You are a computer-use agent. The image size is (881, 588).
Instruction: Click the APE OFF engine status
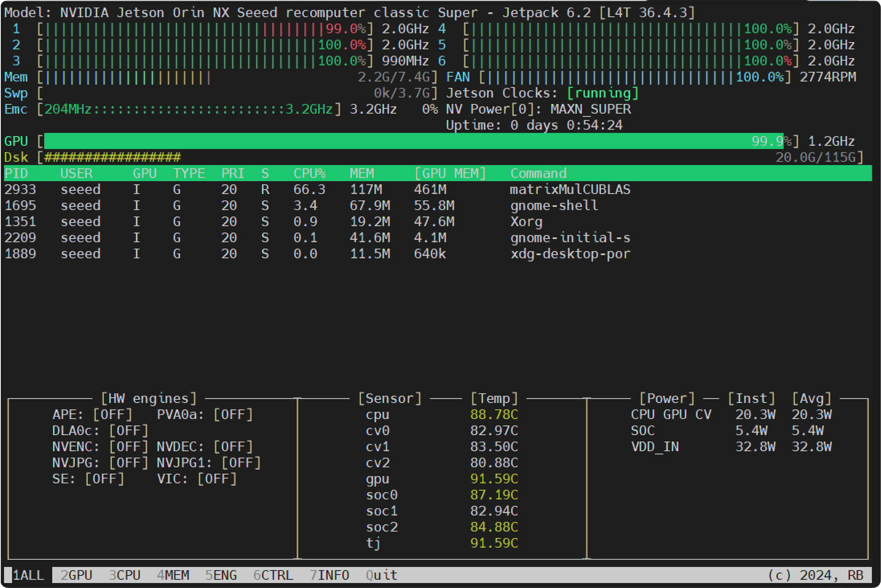click(113, 415)
